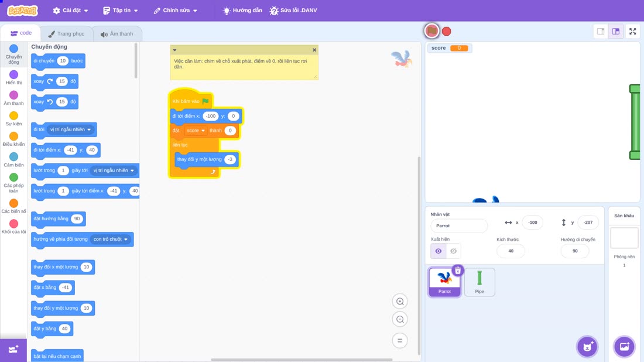This screenshot has height=362, width=644.
Task: Select the code tab
Action: tap(21, 33)
